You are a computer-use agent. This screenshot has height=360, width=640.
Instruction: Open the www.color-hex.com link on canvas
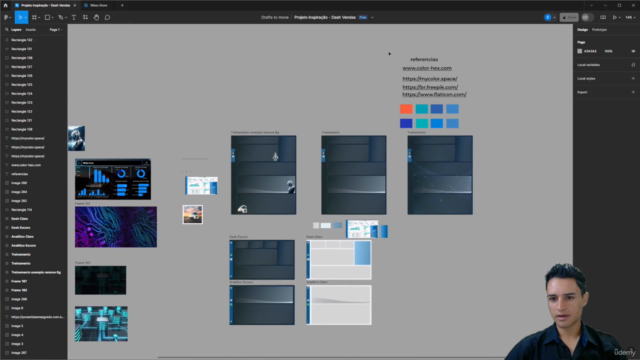(x=427, y=68)
